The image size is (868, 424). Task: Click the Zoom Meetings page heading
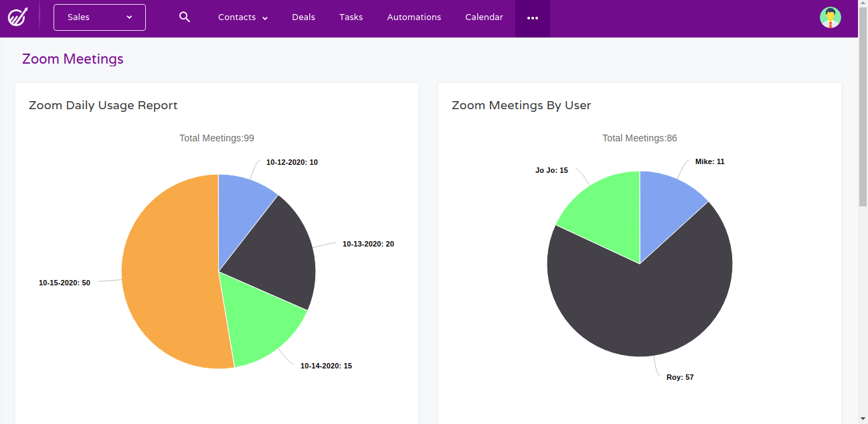(73, 59)
